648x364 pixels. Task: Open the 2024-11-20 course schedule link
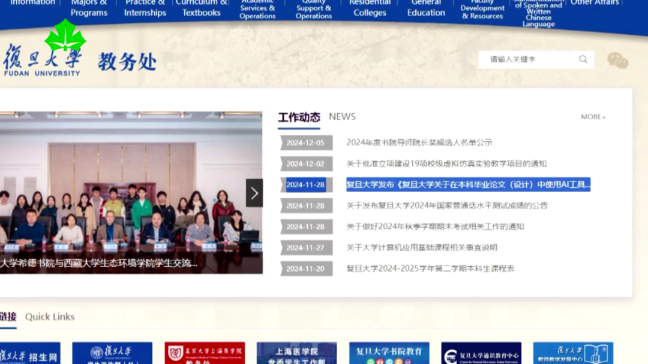pos(430,269)
